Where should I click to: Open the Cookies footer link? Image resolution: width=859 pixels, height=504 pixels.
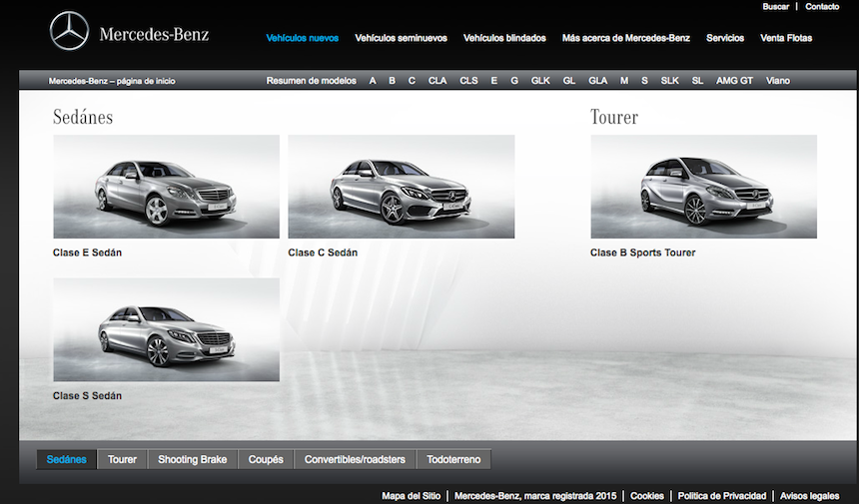coord(647,496)
